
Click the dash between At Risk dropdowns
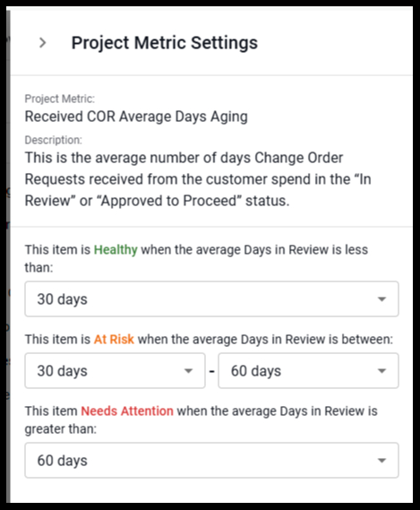click(x=211, y=371)
